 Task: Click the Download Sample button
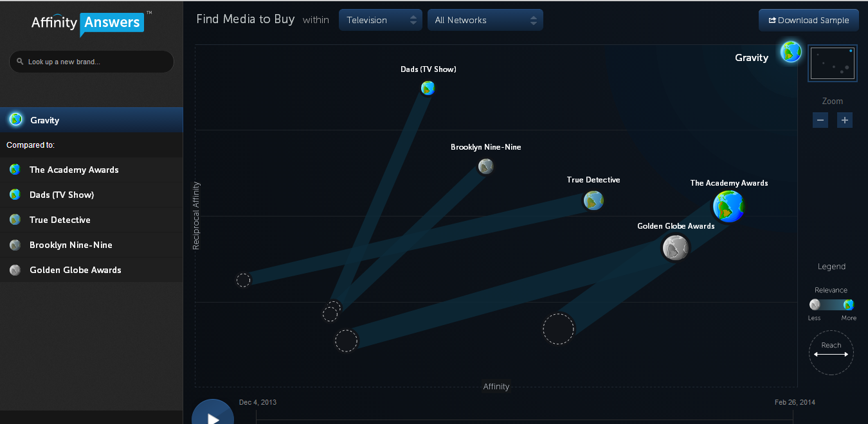pyautogui.click(x=809, y=20)
